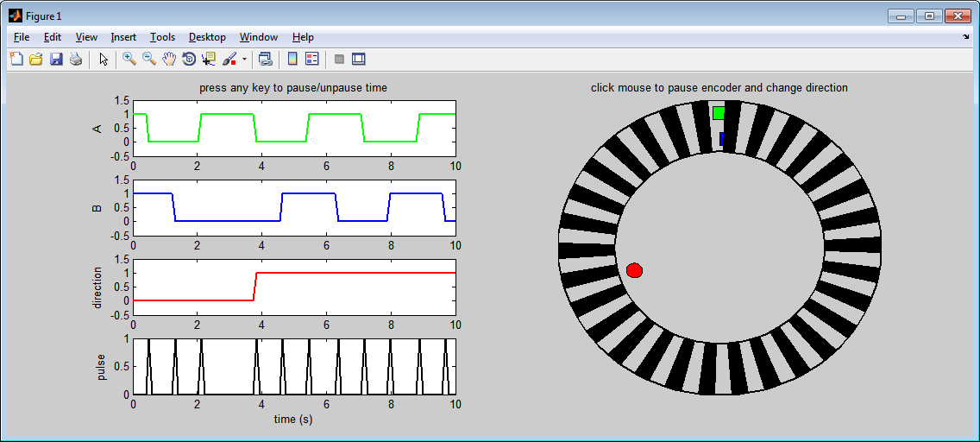Click the Open File folder icon

pyautogui.click(x=35, y=60)
